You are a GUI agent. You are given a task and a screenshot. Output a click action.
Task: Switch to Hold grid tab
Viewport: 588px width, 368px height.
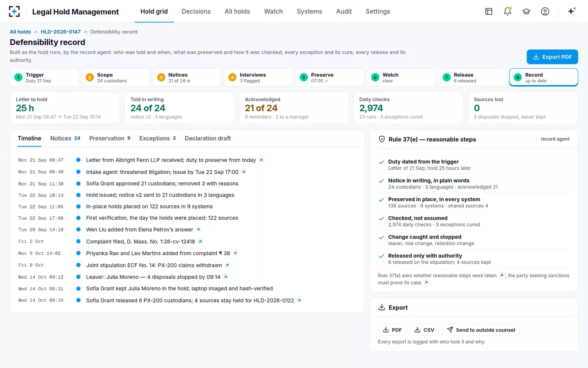pyautogui.click(x=154, y=11)
